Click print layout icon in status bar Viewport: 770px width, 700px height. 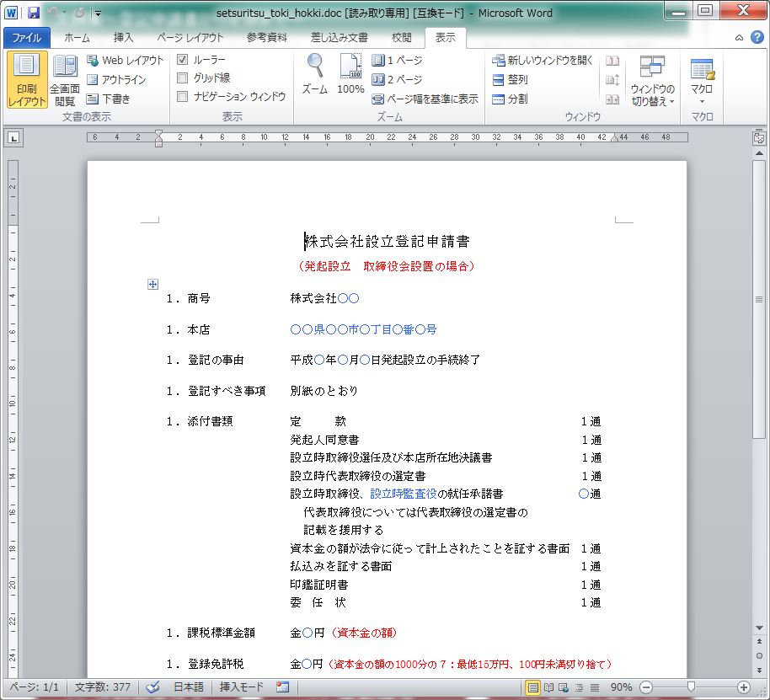pos(532,687)
